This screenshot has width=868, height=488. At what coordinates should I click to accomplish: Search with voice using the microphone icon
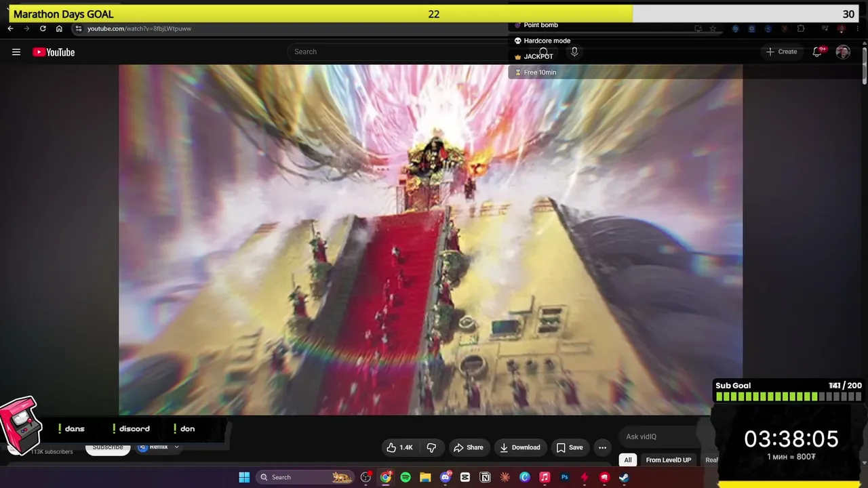point(574,52)
